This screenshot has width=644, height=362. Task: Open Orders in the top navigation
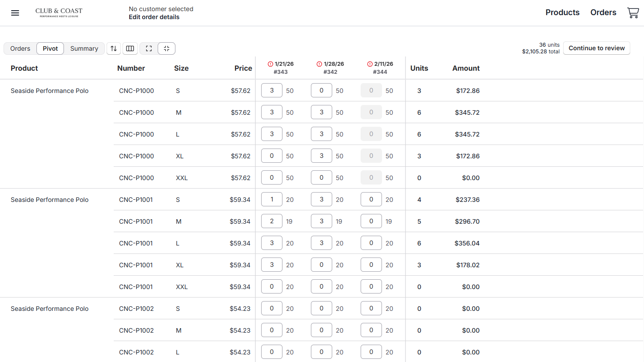click(x=603, y=12)
